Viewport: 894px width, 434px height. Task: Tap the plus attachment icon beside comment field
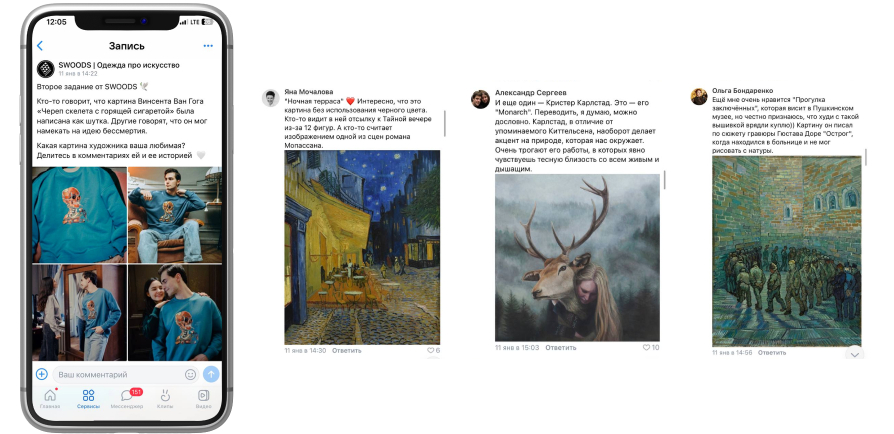coord(42,374)
